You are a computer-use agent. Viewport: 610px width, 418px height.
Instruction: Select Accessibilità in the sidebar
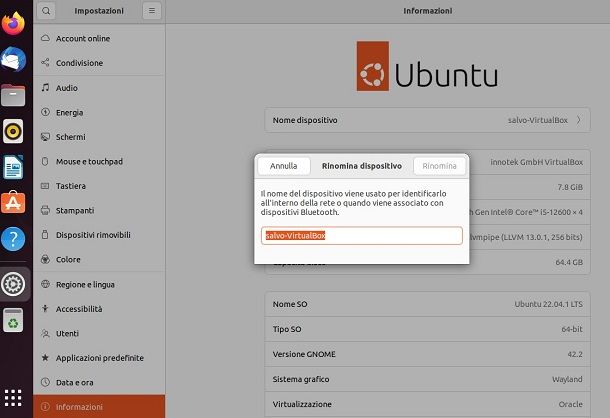99,309
